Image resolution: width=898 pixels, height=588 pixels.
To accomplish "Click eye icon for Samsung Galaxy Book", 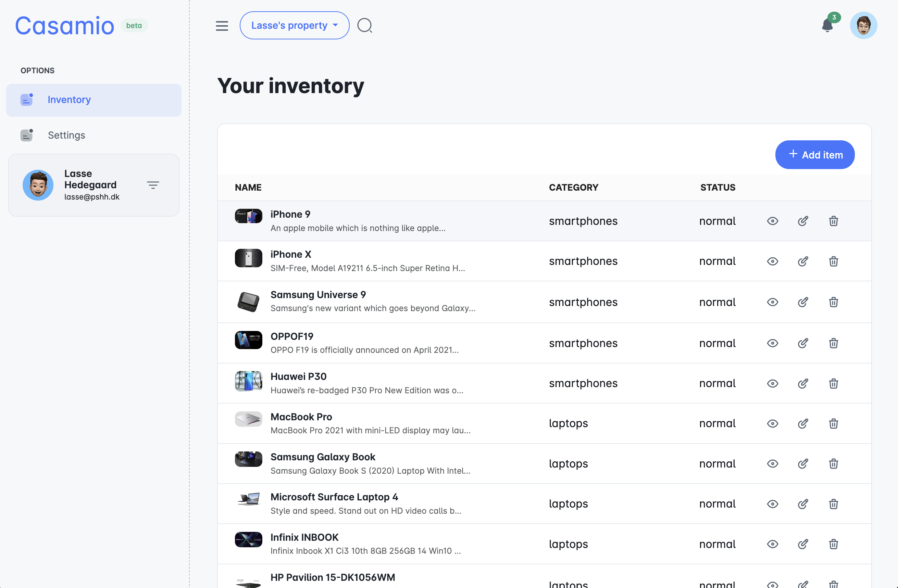I will point(772,463).
